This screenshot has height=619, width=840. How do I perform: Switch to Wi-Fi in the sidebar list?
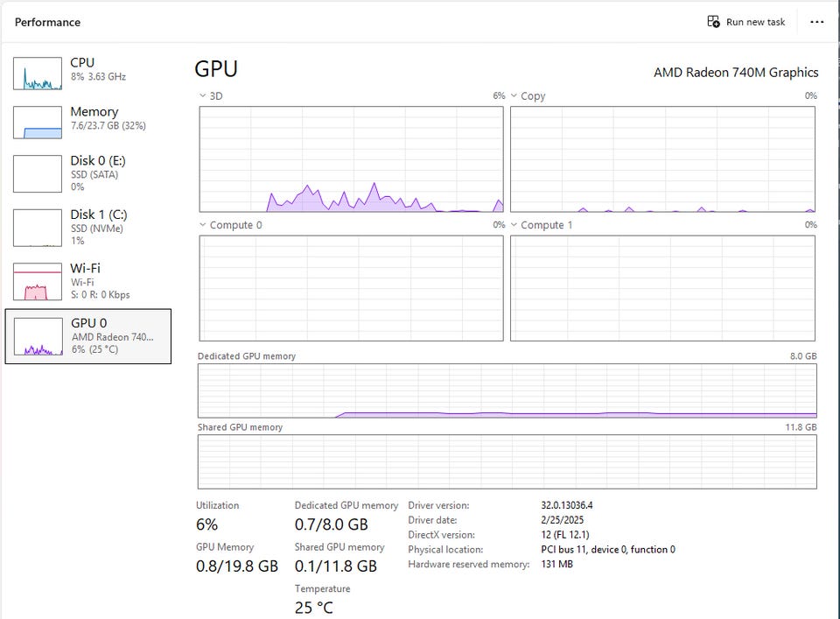pos(86,268)
